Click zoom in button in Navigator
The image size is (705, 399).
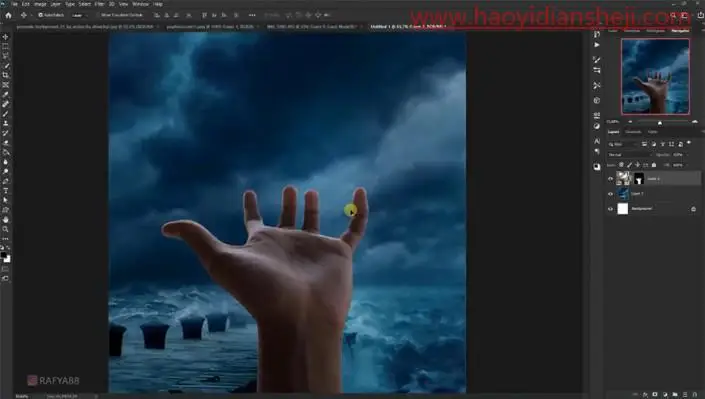point(695,122)
